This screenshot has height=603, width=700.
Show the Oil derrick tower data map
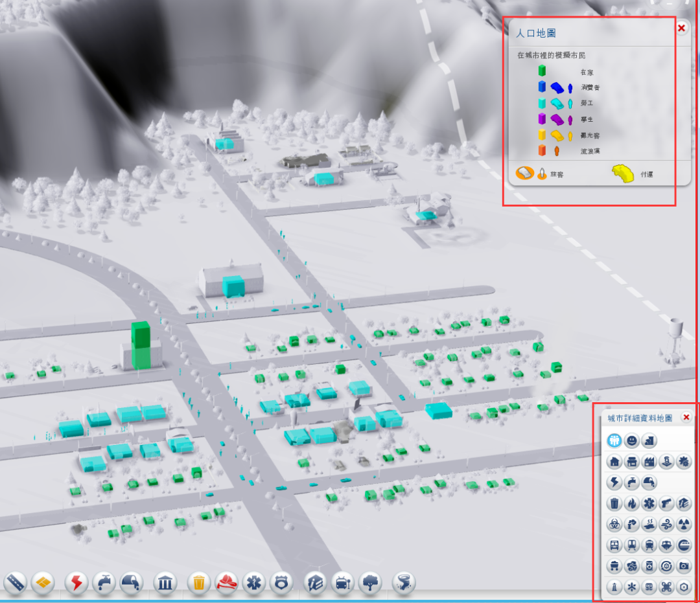coord(614,587)
